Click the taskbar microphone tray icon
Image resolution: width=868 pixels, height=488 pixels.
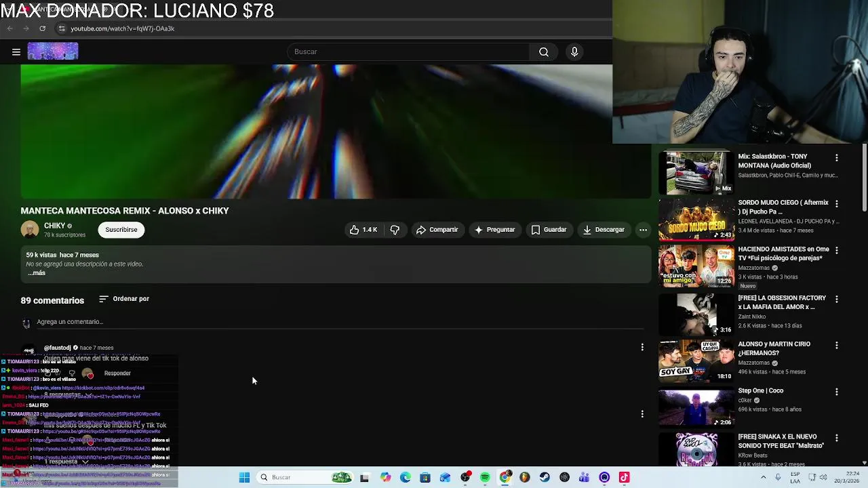778,477
